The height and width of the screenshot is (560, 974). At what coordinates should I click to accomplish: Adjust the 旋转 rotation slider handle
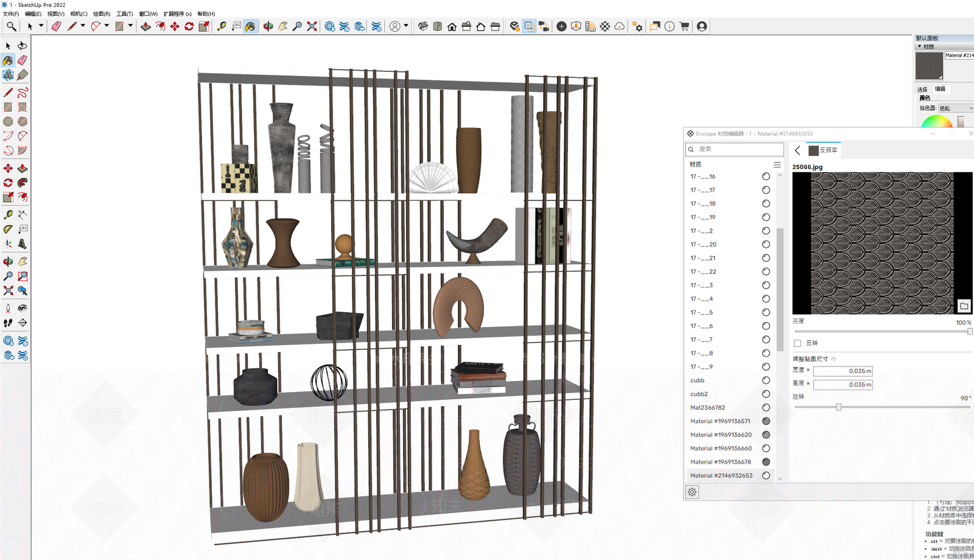coord(838,407)
